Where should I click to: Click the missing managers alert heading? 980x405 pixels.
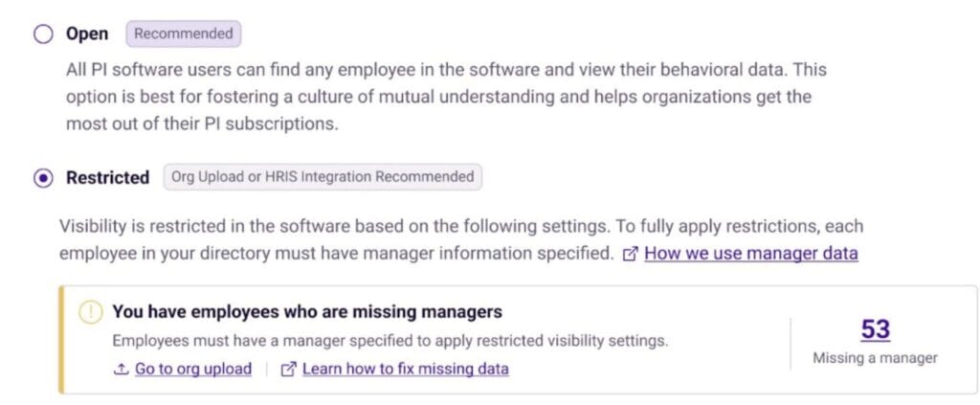click(306, 312)
